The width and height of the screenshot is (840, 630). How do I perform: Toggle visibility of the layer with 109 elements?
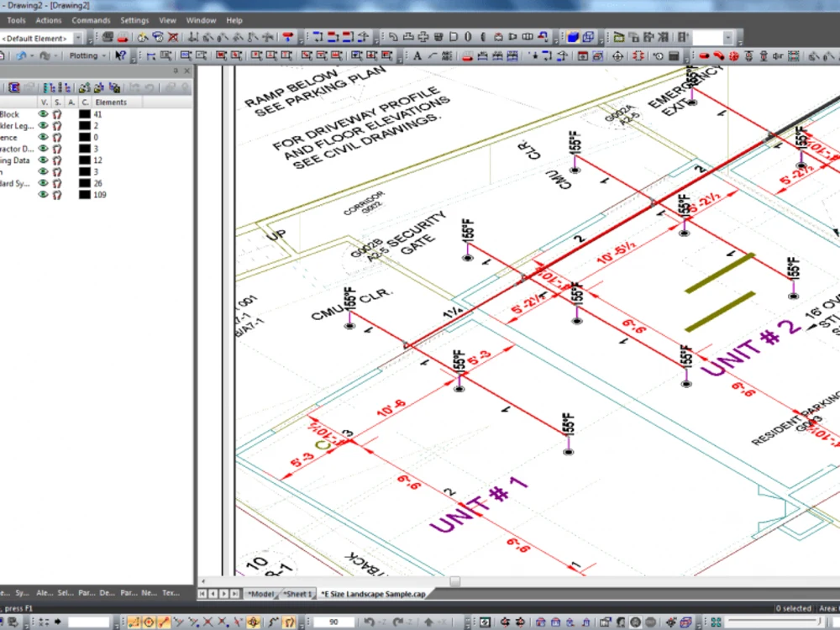coord(45,194)
